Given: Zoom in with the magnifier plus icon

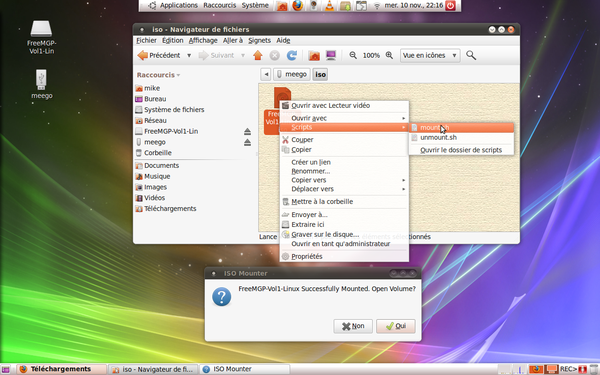Looking at the screenshot, I should point(389,55).
